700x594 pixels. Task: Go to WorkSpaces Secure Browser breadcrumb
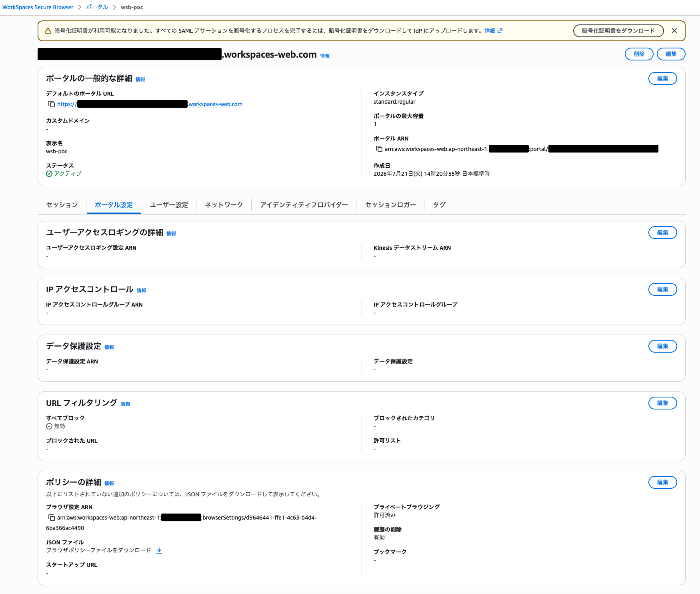[38, 7]
